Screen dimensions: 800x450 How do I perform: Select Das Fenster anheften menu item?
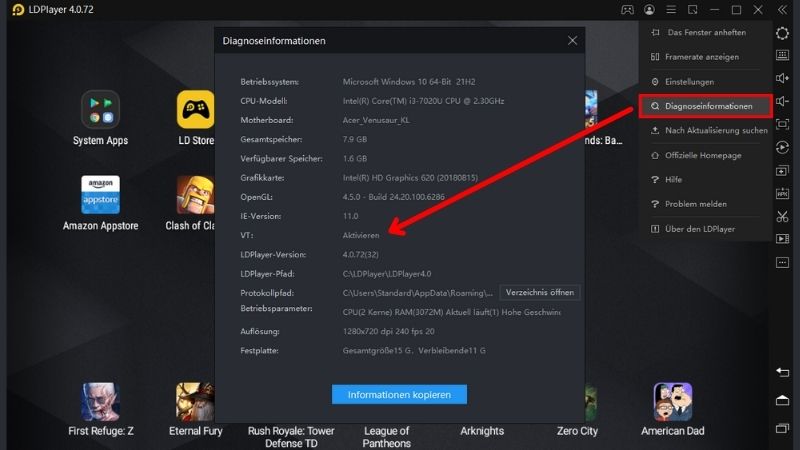[705, 32]
